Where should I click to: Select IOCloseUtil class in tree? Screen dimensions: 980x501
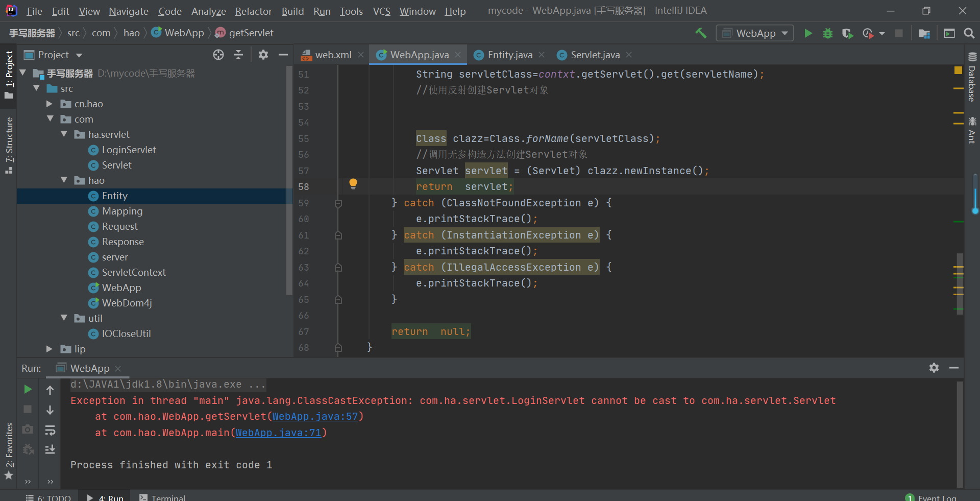tap(126, 333)
